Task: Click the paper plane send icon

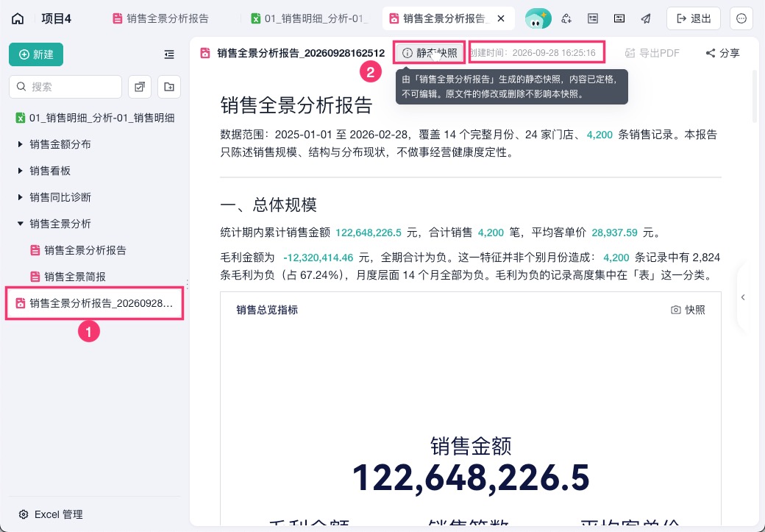Action: 646,18
